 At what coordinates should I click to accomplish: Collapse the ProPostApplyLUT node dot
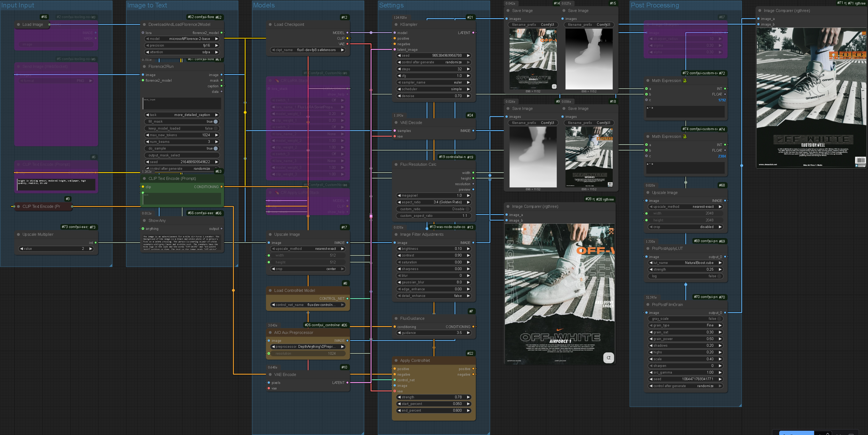(648, 248)
